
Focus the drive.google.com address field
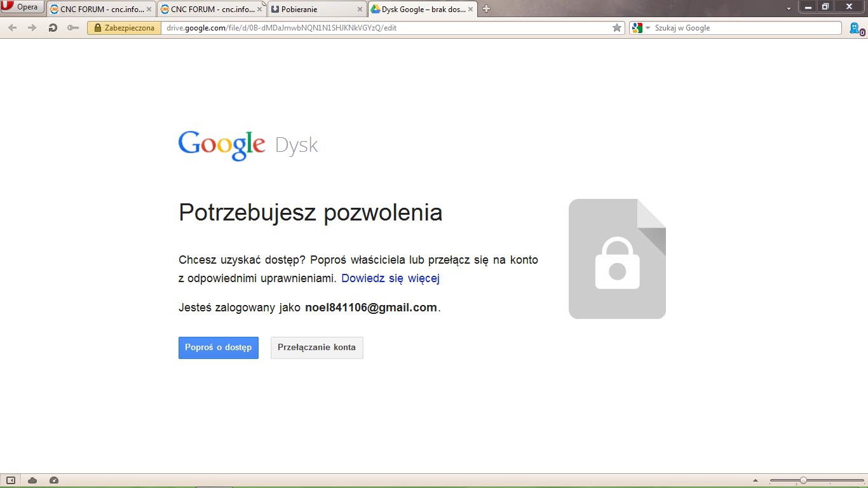coord(385,28)
